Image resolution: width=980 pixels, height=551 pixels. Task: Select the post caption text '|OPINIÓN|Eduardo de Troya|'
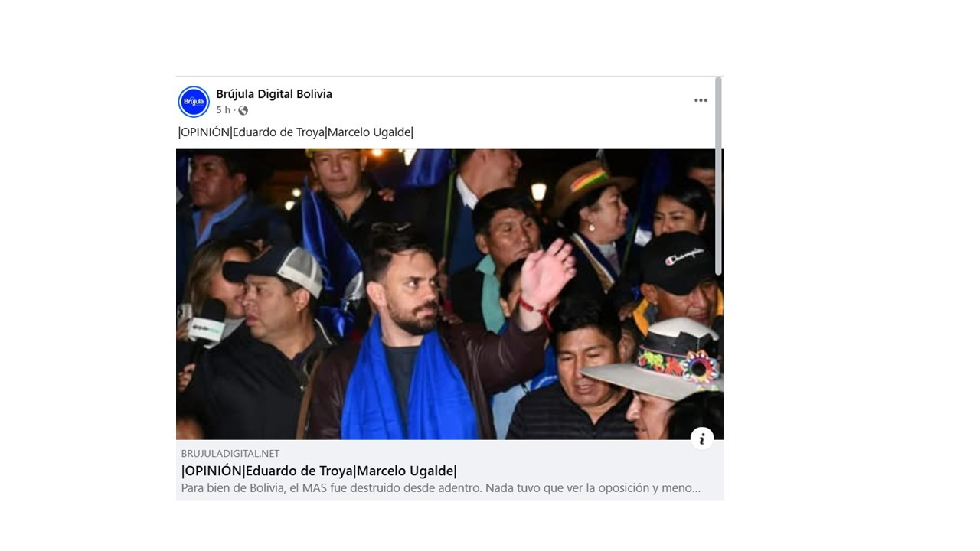tap(253, 132)
